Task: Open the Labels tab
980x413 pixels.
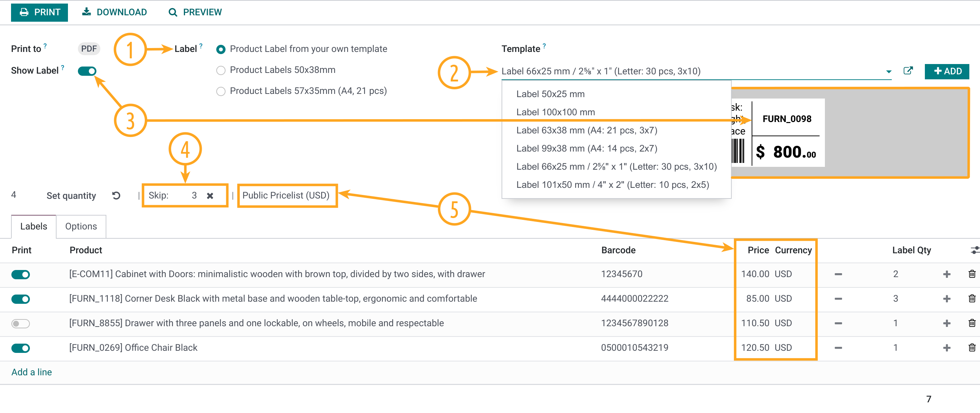Action: 33,226
